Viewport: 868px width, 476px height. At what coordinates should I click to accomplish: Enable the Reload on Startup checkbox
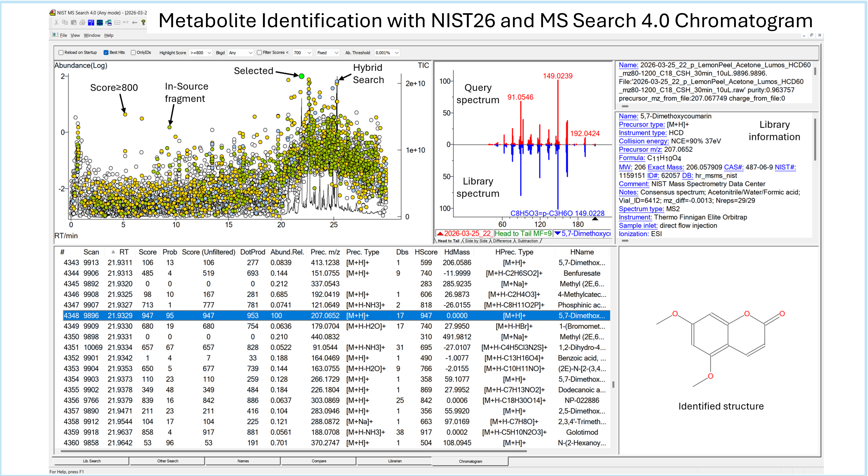(x=61, y=53)
